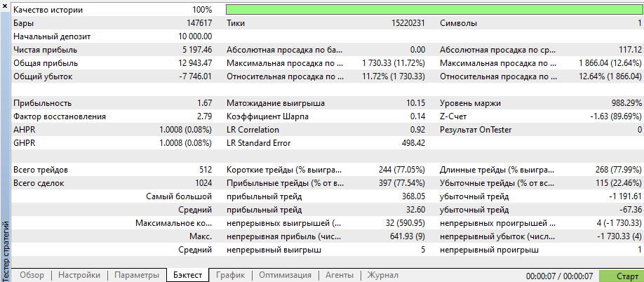The image size is (644, 282).
Task: Close the Strategy Tester panel
Action: pos(4,5)
